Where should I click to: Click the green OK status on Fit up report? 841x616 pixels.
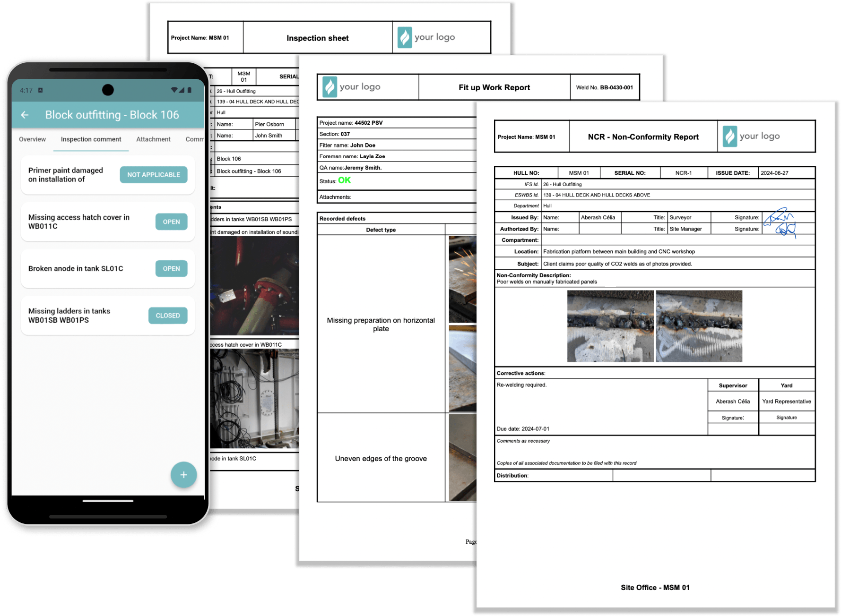345,180
